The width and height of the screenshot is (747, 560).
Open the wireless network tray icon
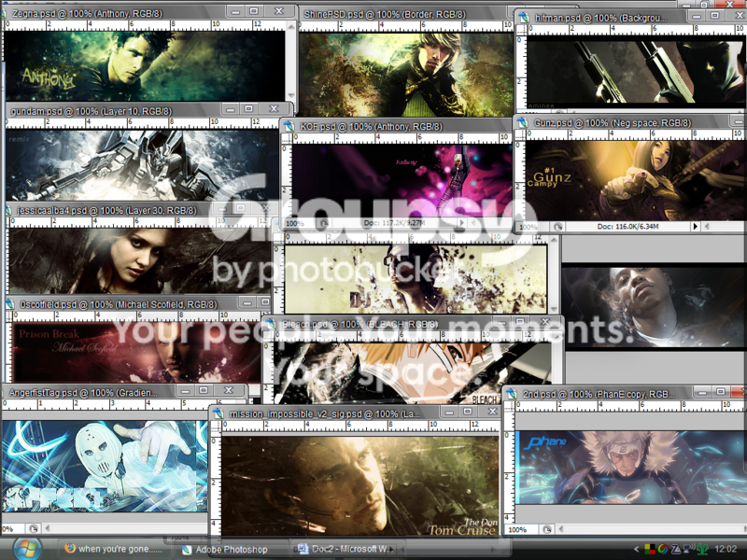(688, 549)
